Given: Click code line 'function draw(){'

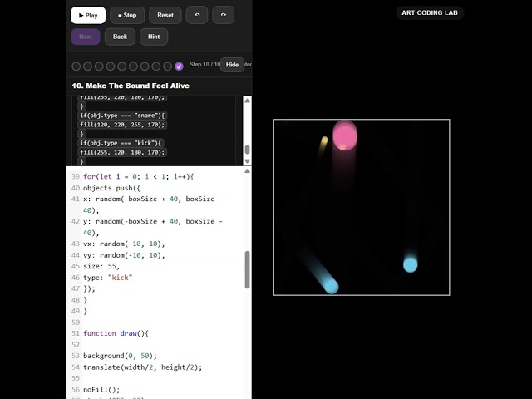Looking at the screenshot, I should pyautogui.click(x=116, y=333).
